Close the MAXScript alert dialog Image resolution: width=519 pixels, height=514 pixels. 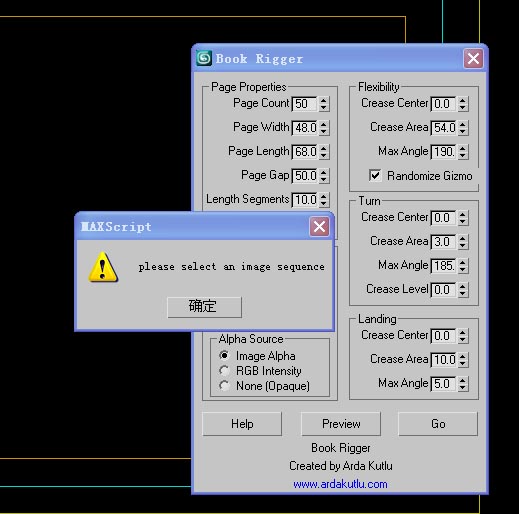[319, 227]
